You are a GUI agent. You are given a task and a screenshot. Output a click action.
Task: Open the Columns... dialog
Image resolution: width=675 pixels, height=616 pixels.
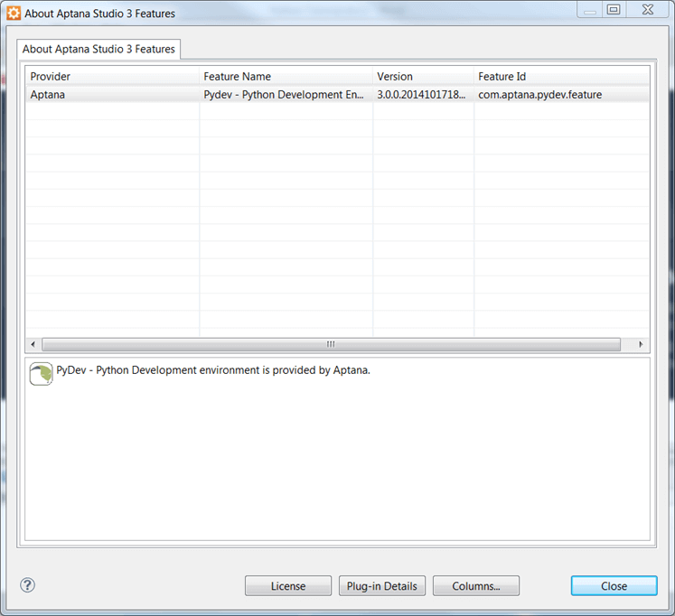476,586
